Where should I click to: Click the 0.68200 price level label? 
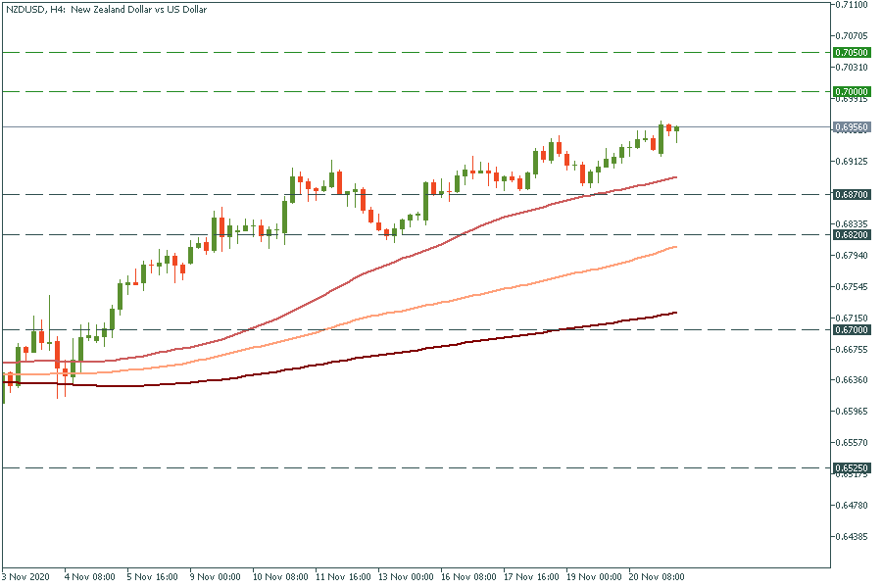tap(849, 234)
